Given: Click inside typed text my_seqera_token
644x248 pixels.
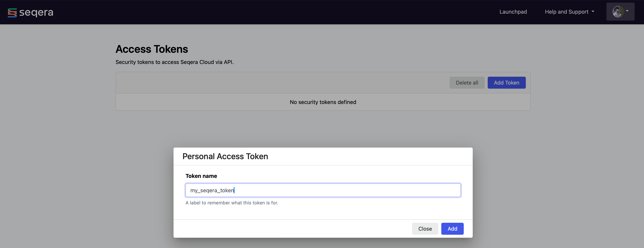Looking at the screenshot, I should point(212,191).
